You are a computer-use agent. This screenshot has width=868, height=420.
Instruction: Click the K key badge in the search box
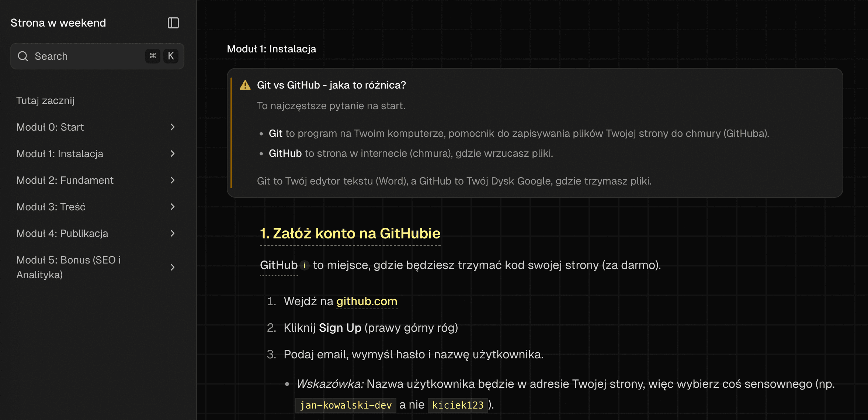(171, 56)
